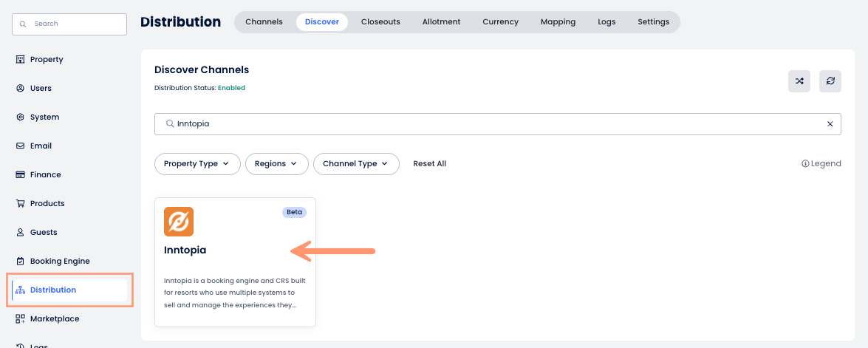Open Finance in the sidebar

point(45,174)
